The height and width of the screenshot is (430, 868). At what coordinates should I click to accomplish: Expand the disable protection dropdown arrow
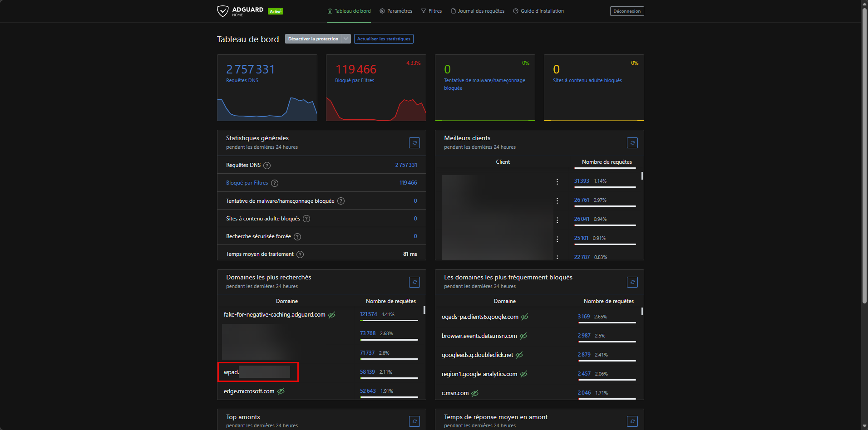coord(346,39)
